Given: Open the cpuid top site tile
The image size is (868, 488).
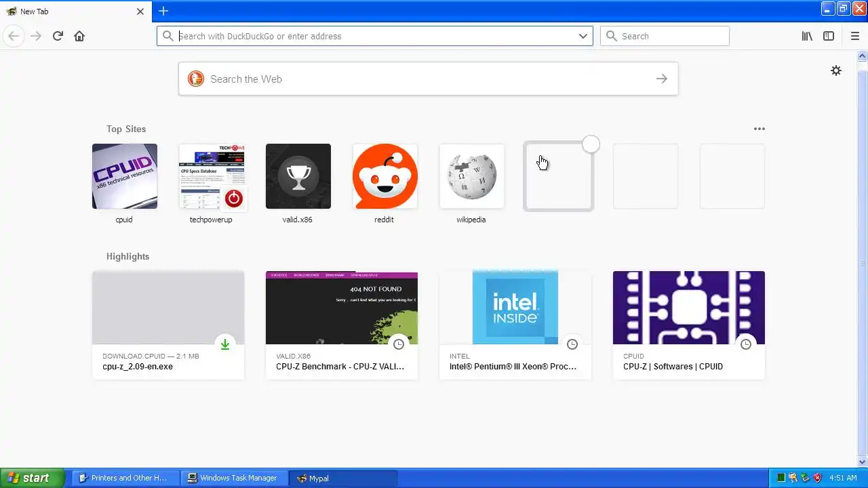Looking at the screenshot, I should click(x=125, y=176).
